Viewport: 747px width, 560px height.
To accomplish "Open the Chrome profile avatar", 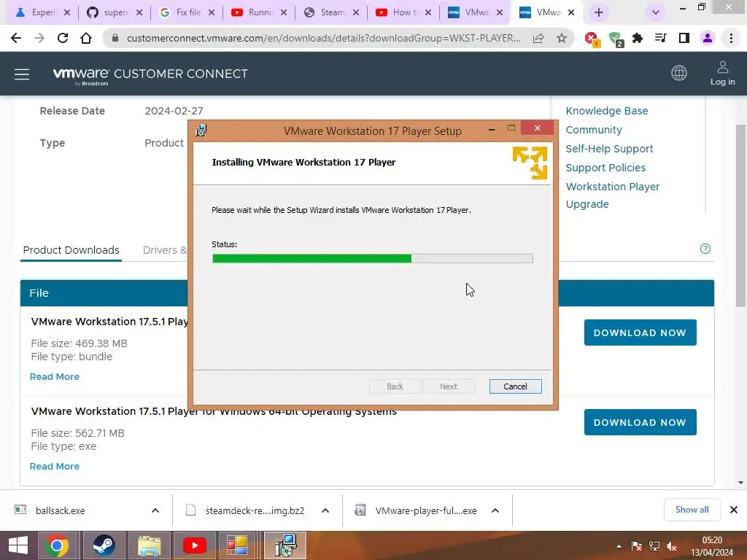I will [x=708, y=38].
